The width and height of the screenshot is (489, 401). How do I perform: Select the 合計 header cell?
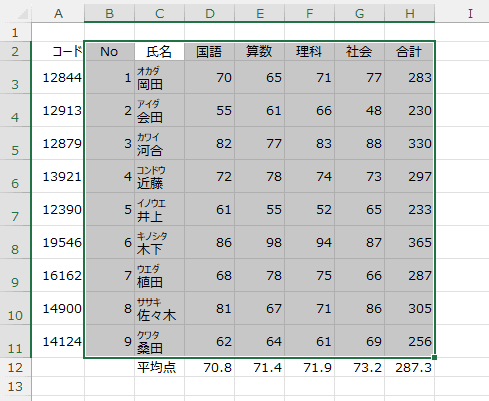tap(409, 51)
